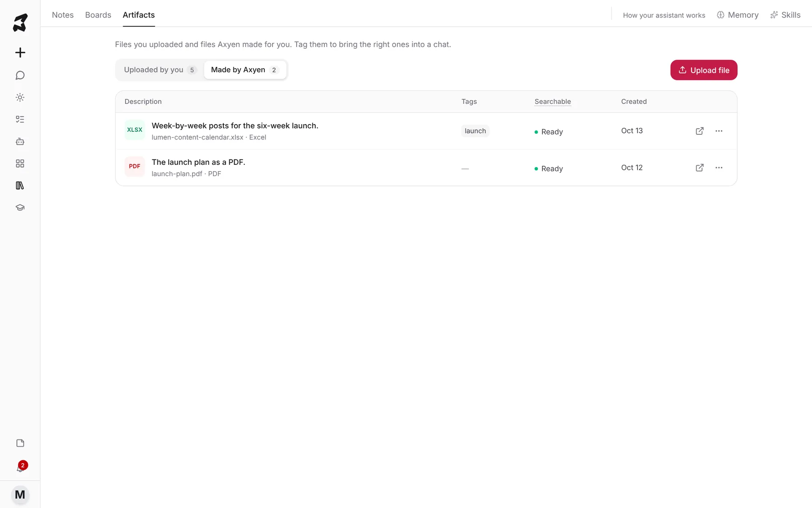The image size is (812, 508).
Task: Click the Upload file button
Action: pos(704,70)
